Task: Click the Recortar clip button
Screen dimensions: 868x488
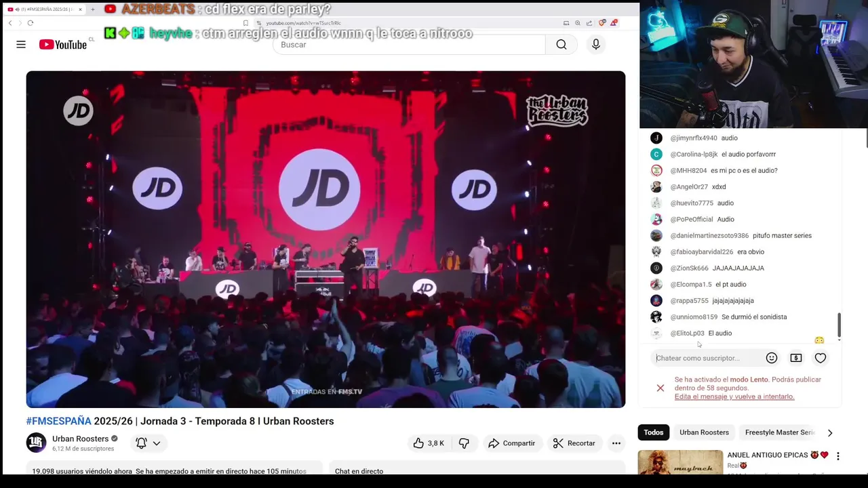Action: pos(574,443)
